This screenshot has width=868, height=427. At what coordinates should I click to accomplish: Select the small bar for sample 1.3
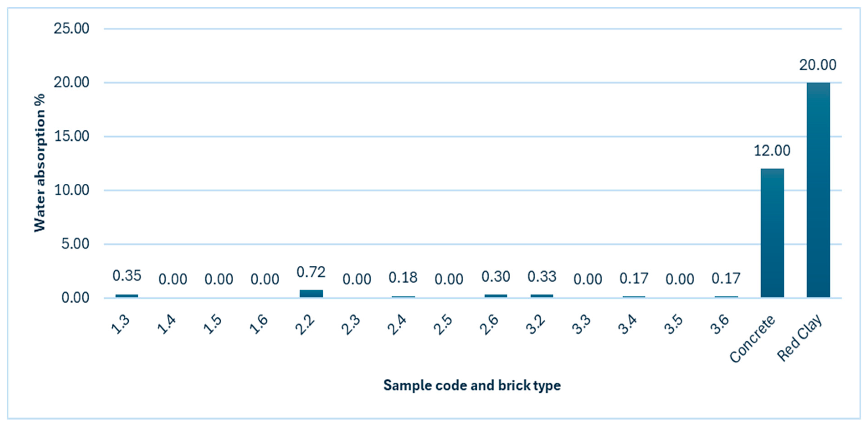tap(127, 296)
